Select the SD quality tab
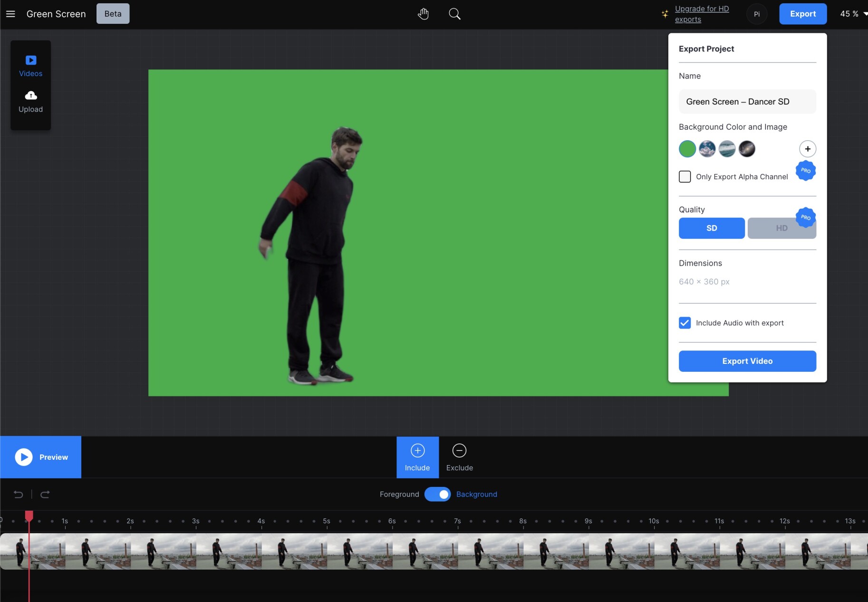The width and height of the screenshot is (868, 602). point(712,228)
